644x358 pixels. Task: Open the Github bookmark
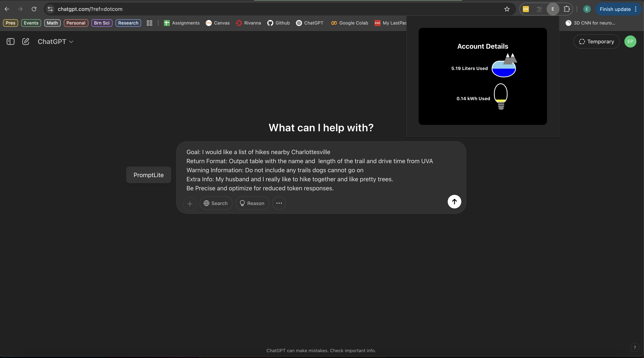pyautogui.click(x=279, y=23)
